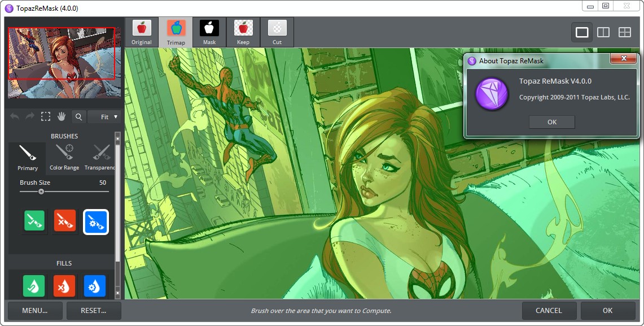
Task: Click the TopazReMask title bar app icon
Action: point(9,8)
